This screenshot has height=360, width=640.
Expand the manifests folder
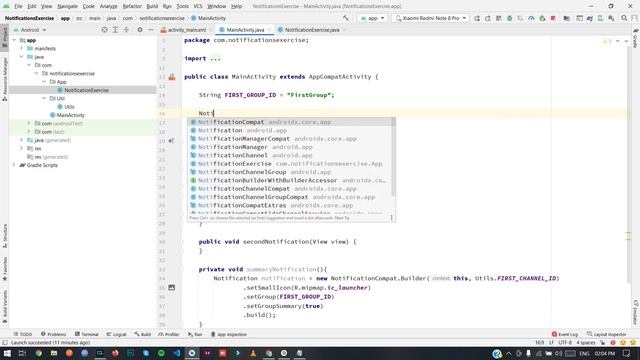point(22,48)
